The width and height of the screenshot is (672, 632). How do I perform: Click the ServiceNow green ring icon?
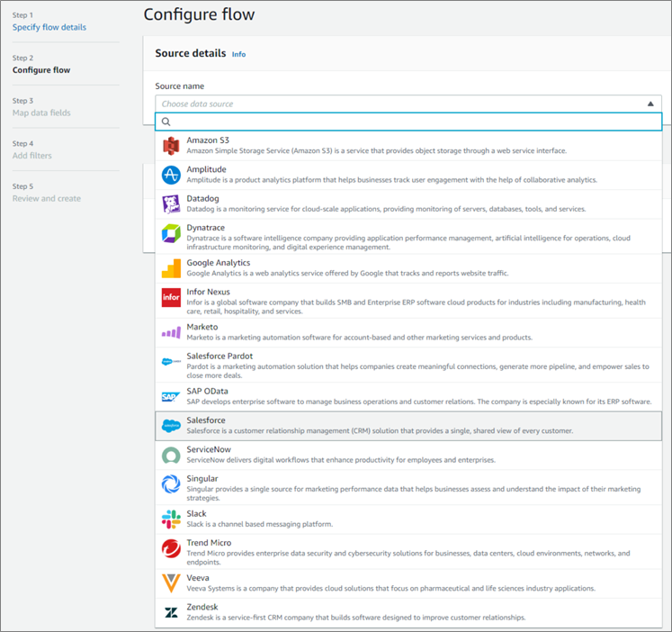171,456
